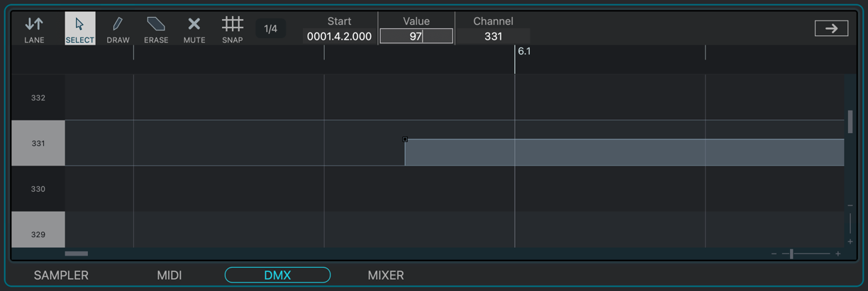Click the Channel number field

[493, 36]
